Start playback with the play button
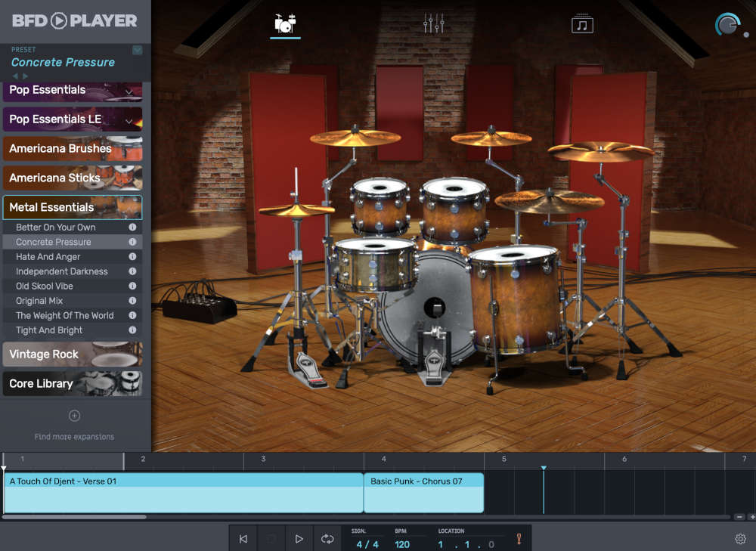Image resolution: width=756 pixels, height=551 pixels. click(x=299, y=538)
